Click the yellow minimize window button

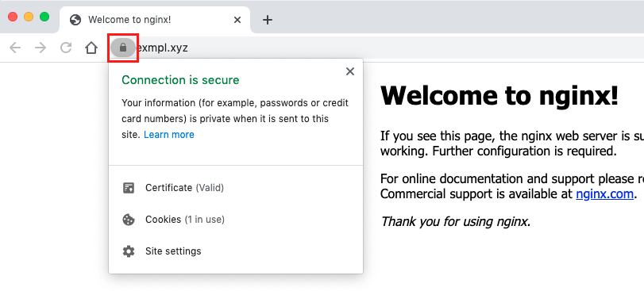[x=29, y=17]
